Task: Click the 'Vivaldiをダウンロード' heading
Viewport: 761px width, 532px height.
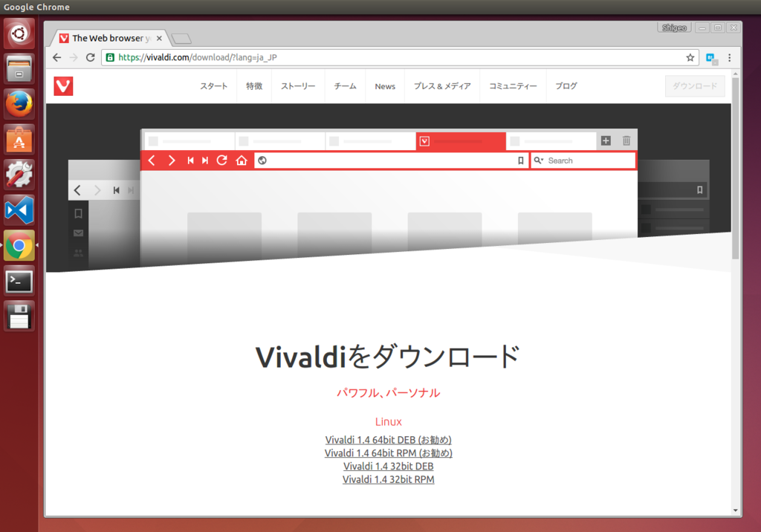Action: 388,357
